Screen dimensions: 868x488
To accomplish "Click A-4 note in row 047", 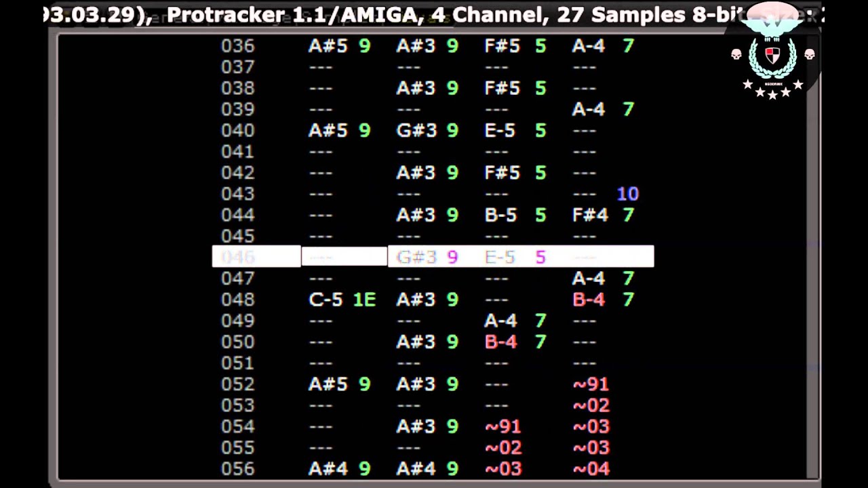I will [x=589, y=278].
